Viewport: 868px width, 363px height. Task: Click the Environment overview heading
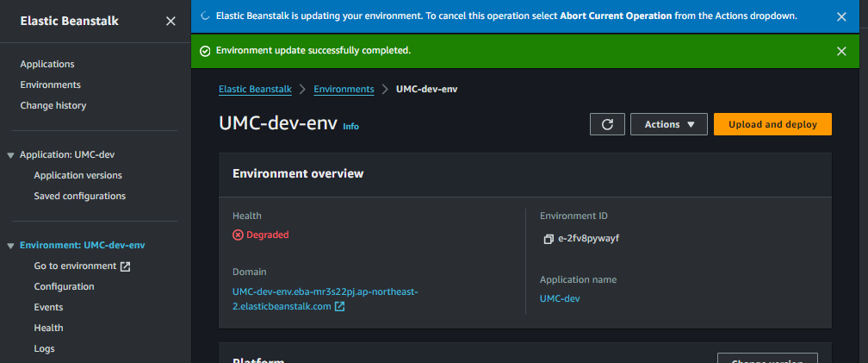click(x=298, y=173)
